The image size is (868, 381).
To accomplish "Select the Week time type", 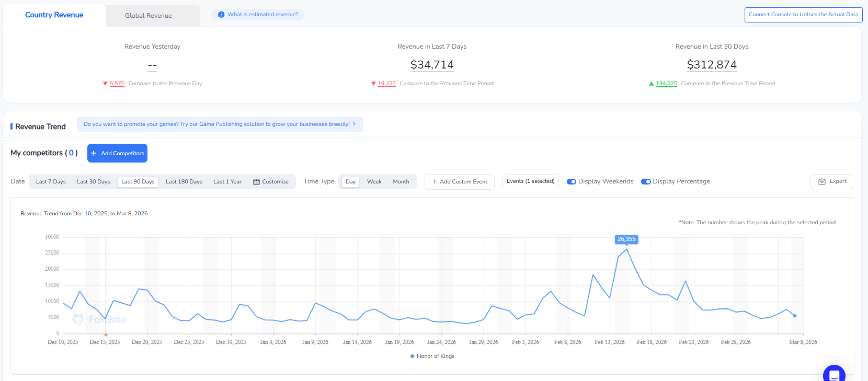I will 374,182.
